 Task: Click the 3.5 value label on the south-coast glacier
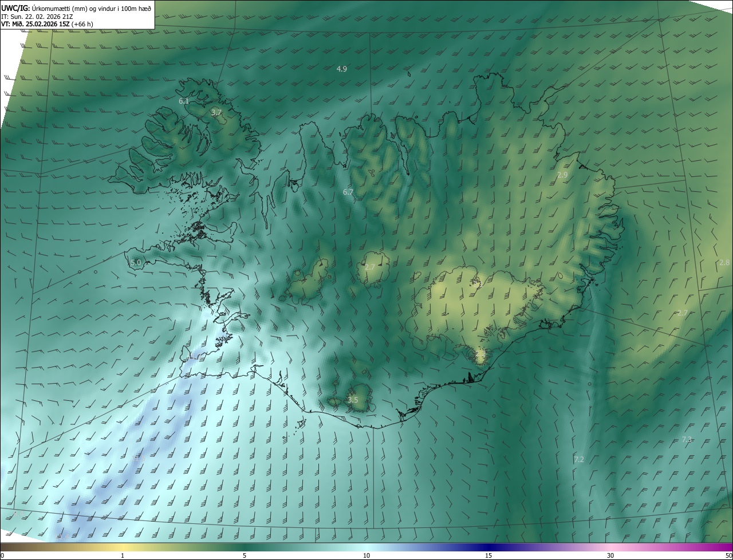pyautogui.click(x=353, y=400)
